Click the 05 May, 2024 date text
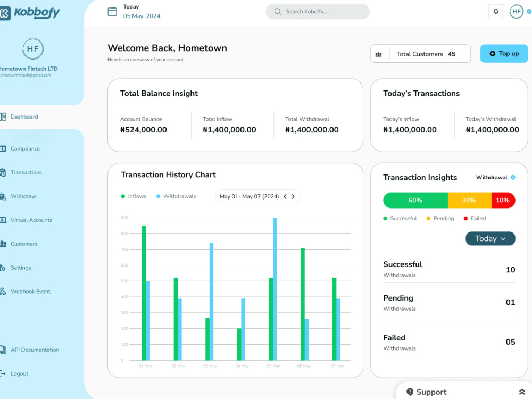Viewport: 532px width, 399px height. click(142, 16)
